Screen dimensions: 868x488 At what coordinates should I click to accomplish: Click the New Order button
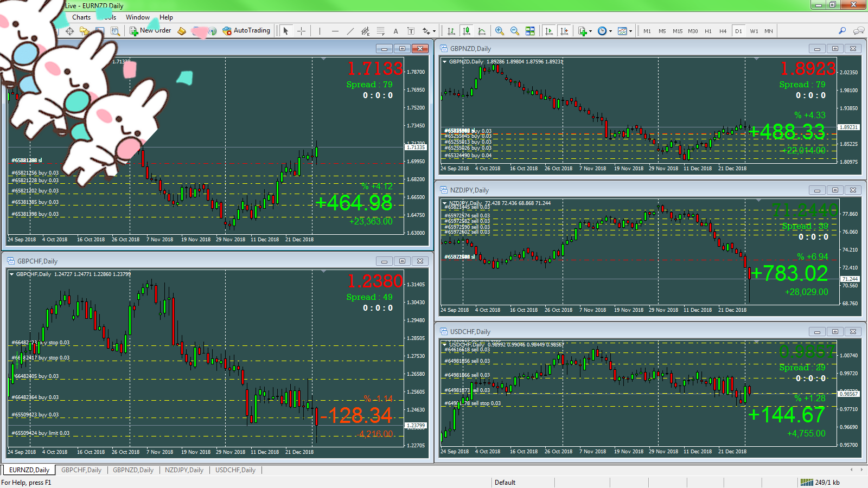[150, 31]
